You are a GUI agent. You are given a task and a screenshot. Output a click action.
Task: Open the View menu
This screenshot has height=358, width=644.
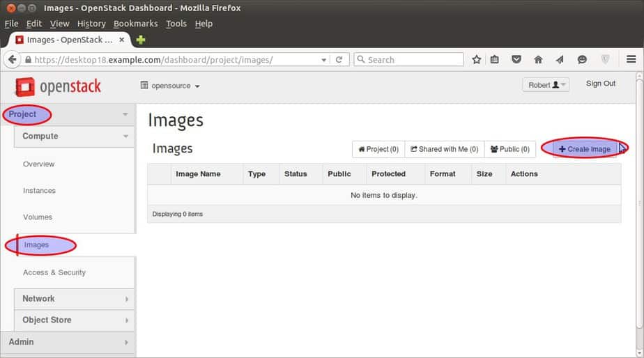tap(59, 24)
